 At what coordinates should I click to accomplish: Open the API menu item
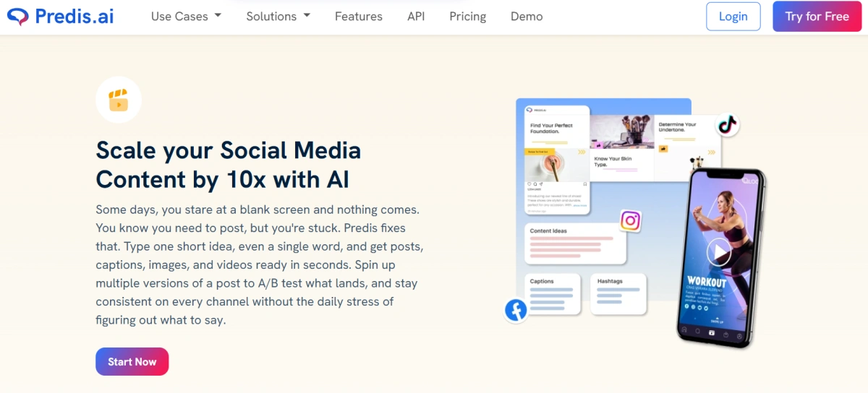coord(416,16)
